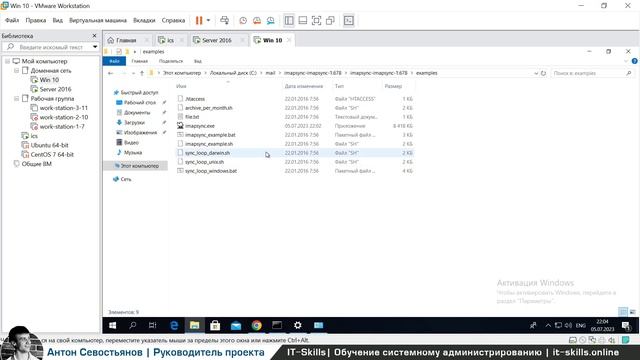The height and width of the screenshot is (360, 640).
Task: Open address bar history dropdown
Action: click(536, 73)
